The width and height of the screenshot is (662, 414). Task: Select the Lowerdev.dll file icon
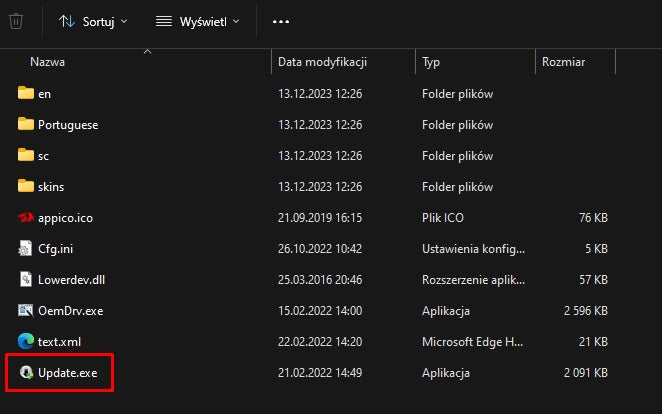point(25,279)
